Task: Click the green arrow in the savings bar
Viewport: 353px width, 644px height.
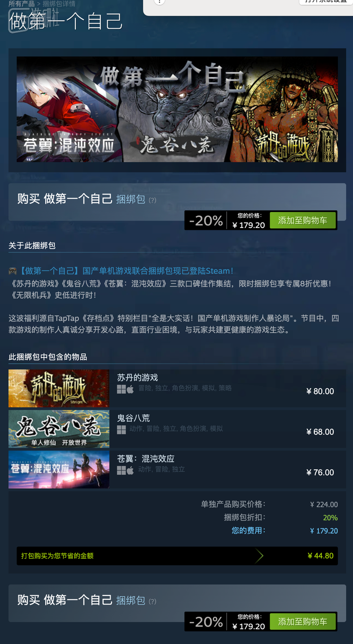Action: [x=259, y=556]
